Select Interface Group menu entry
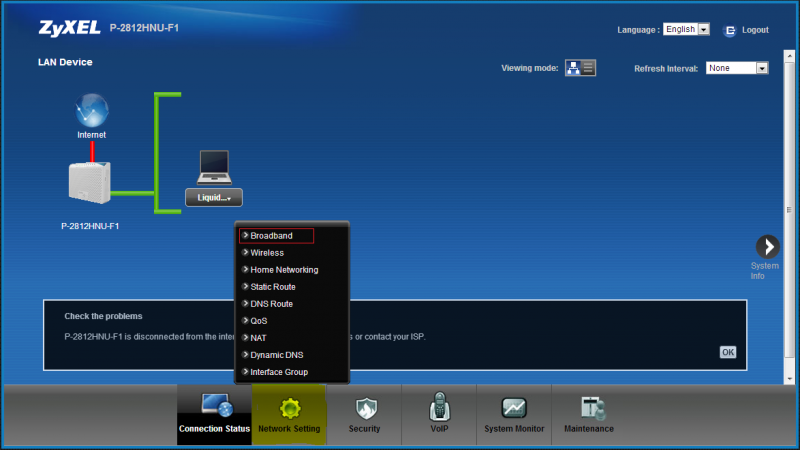 [279, 372]
